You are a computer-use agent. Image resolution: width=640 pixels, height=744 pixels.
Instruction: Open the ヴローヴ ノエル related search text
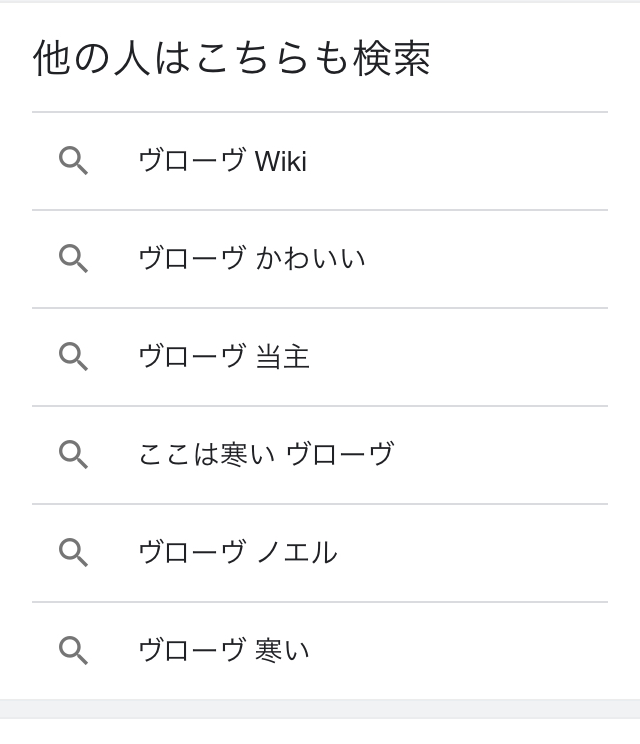(237, 553)
